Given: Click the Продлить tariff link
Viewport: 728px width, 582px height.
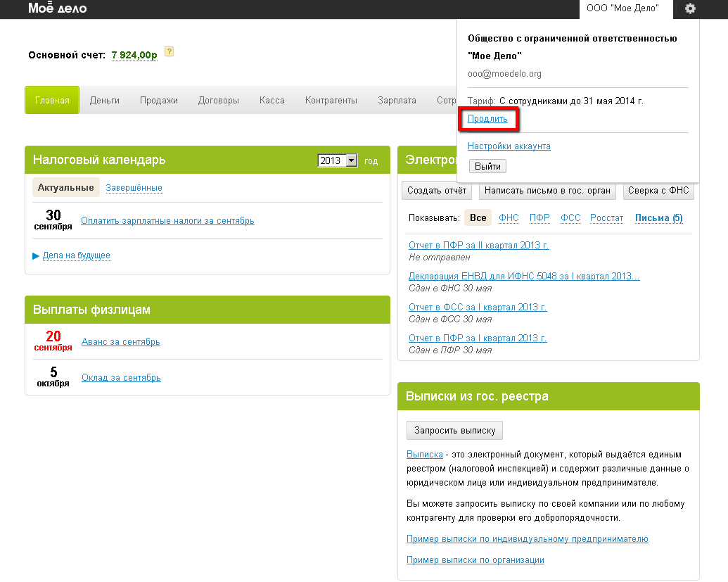Looking at the screenshot, I should click(x=487, y=118).
